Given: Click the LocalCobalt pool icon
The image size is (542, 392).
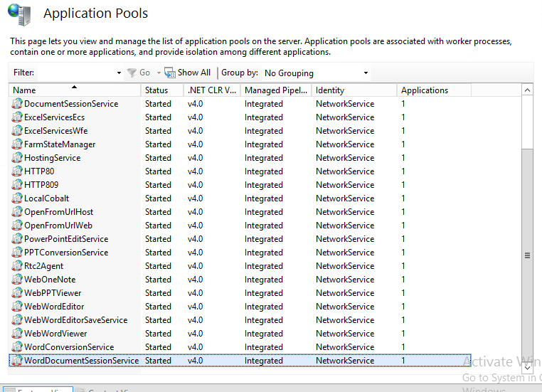Looking at the screenshot, I should click(x=17, y=198).
